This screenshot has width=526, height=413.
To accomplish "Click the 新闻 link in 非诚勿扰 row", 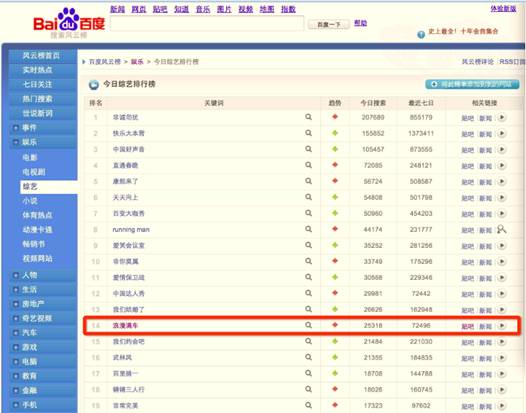I will (x=485, y=118).
